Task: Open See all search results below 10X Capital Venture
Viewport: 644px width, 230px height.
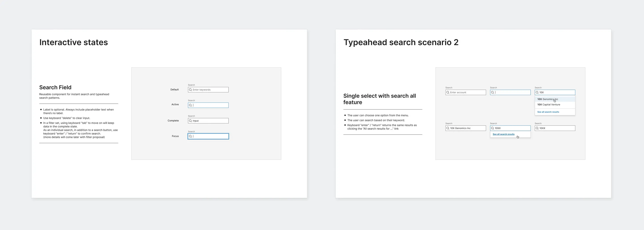Action: tap(548, 112)
